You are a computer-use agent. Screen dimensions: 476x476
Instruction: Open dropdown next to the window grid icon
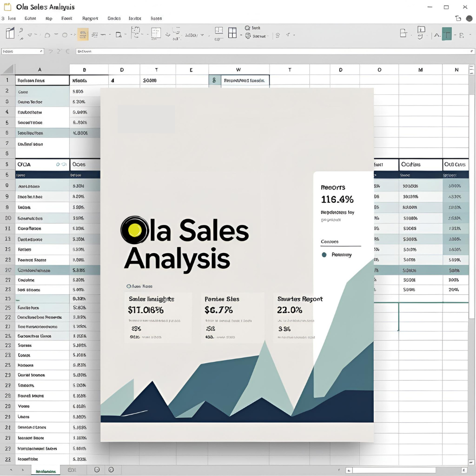241,35
